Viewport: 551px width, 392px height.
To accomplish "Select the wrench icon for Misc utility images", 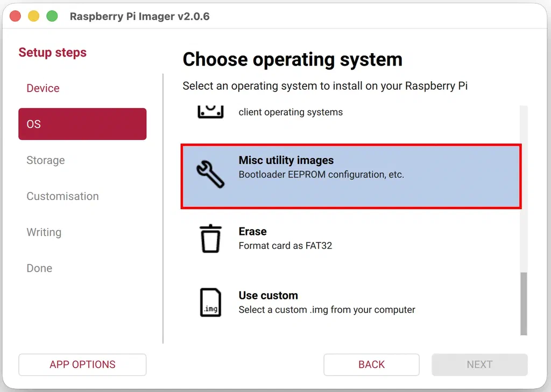I will click(210, 174).
